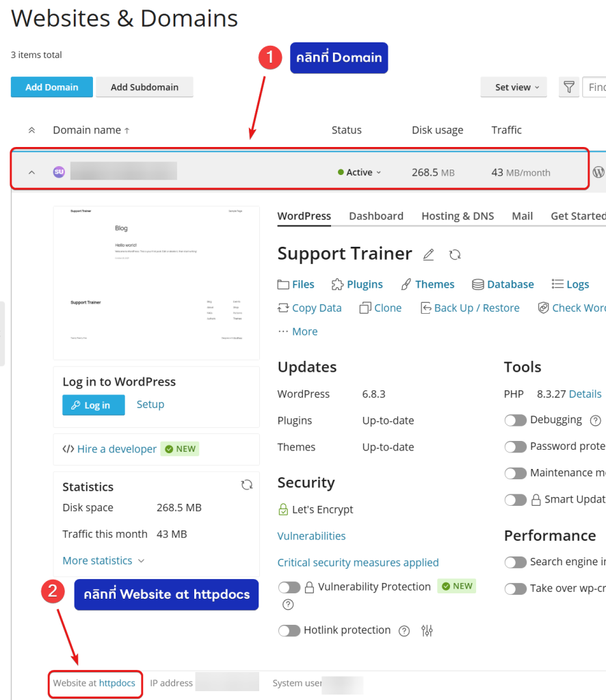Switch to the Hosting & DNS tab

point(458,216)
